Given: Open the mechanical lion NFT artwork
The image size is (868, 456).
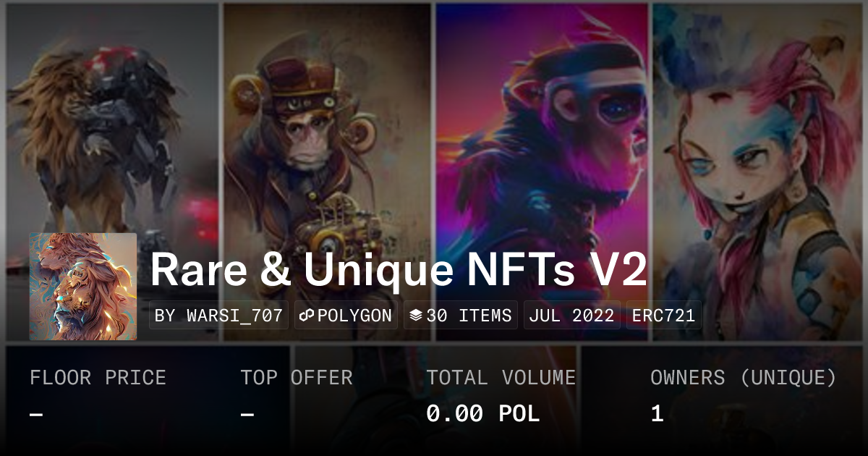Looking at the screenshot, I should point(112,172).
